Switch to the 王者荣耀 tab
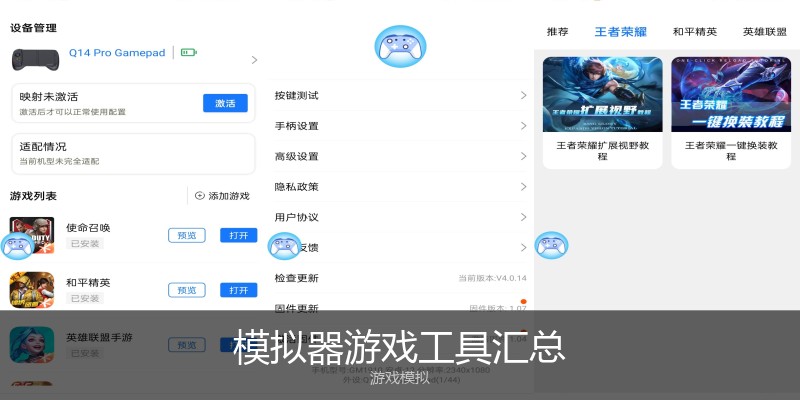Viewport: 800px width, 400px height. pyautogui.click(x=621, y=32)
